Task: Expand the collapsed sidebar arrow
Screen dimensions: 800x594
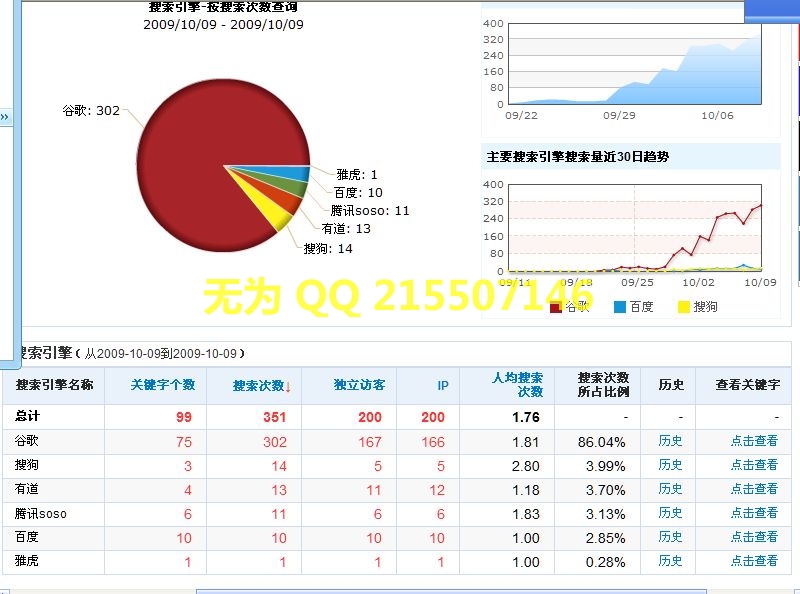Action: click(5, 117)
